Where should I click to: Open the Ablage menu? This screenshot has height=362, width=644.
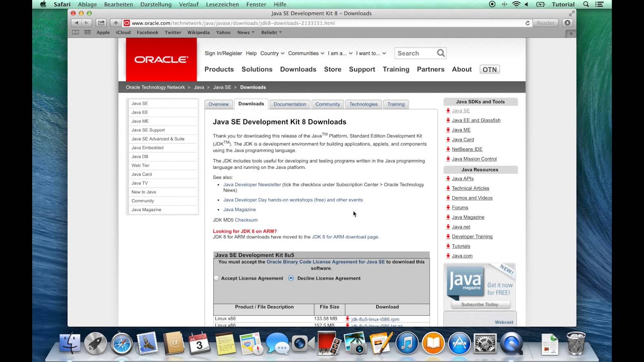click(x=87, y=4)
